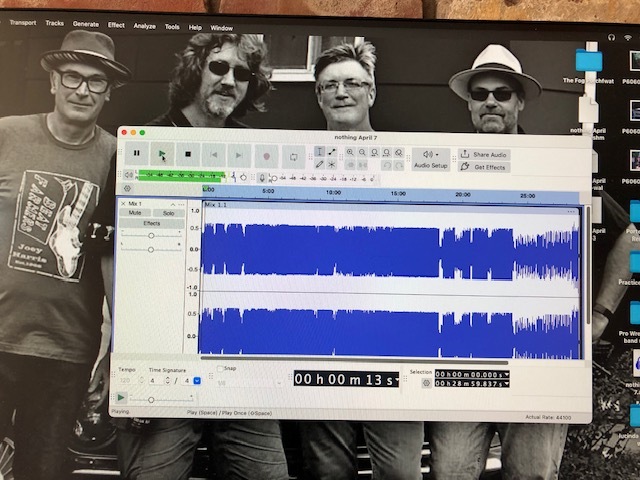Viewport: 640px width, 480px height.
Task: Click the Zoom Toggle icon
Action: (x=399, y=153)
